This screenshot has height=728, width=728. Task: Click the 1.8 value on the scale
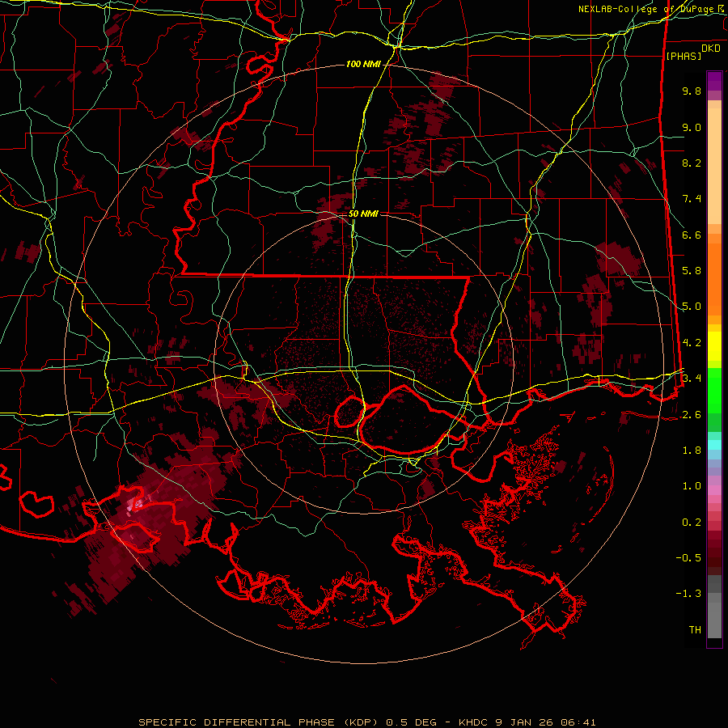coord(692,451)
